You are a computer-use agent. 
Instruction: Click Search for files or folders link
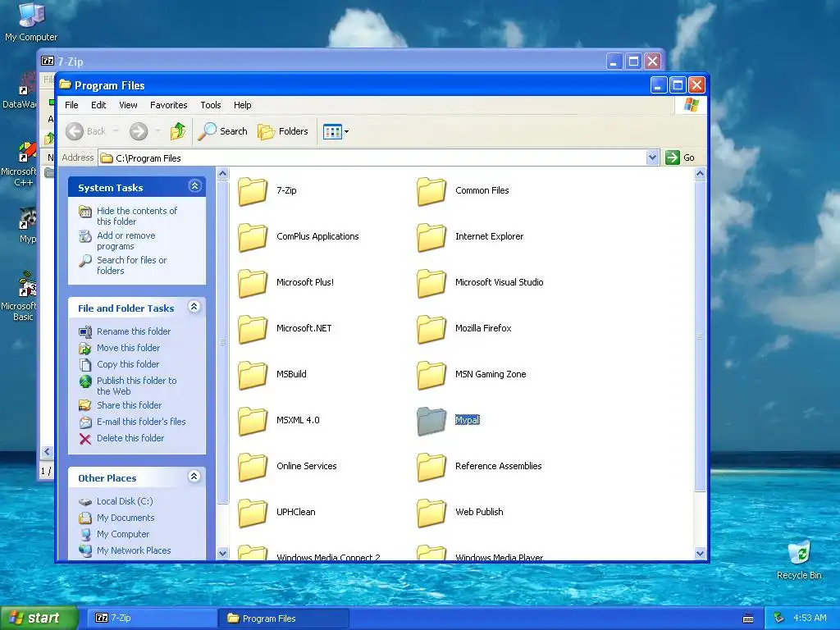pyautogui.click(x=132, y=265)
